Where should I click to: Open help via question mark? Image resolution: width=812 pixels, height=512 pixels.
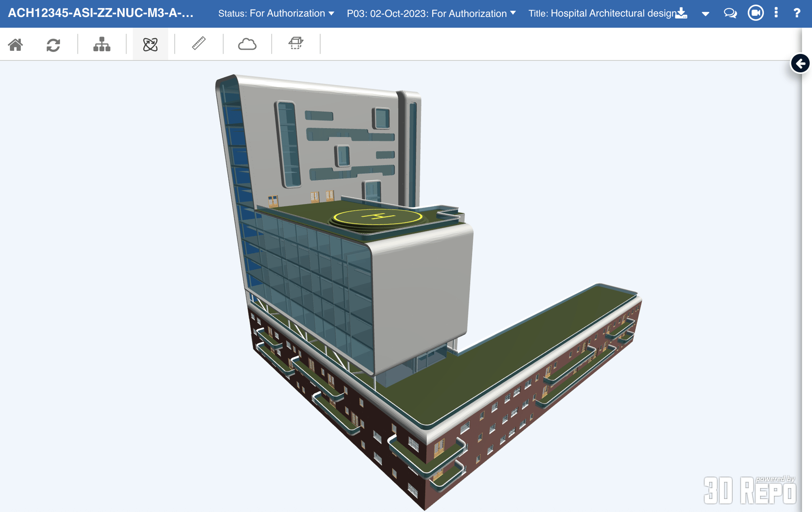(797, 13)
